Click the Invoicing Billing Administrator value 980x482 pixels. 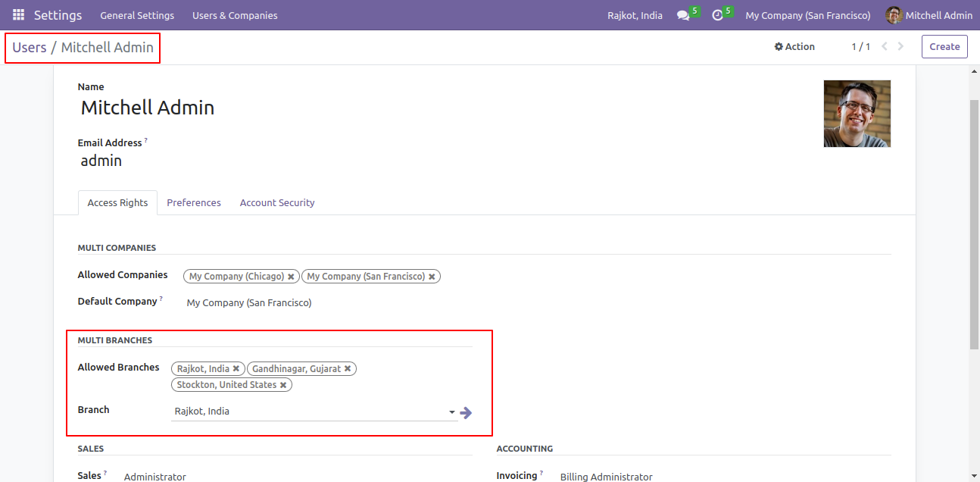(607, 477)
